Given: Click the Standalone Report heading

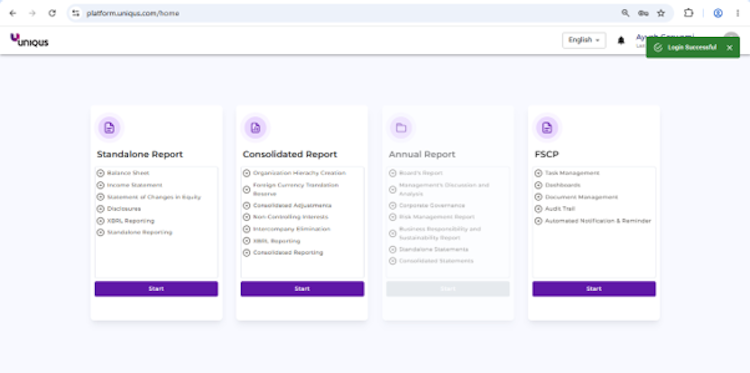Looking at the screenshot, I should [140, 154].
